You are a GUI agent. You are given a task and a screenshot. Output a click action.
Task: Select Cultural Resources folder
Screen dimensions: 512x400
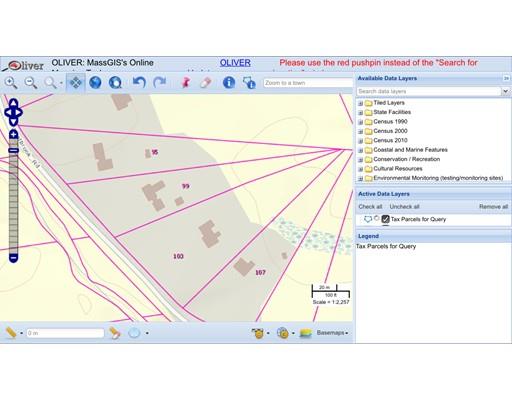click(398, 169)
